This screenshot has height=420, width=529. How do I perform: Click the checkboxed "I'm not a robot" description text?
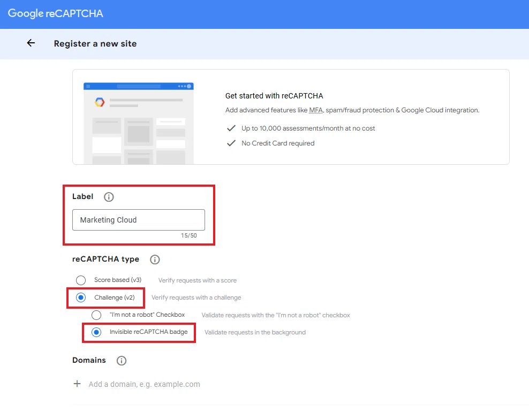[276, 315]
